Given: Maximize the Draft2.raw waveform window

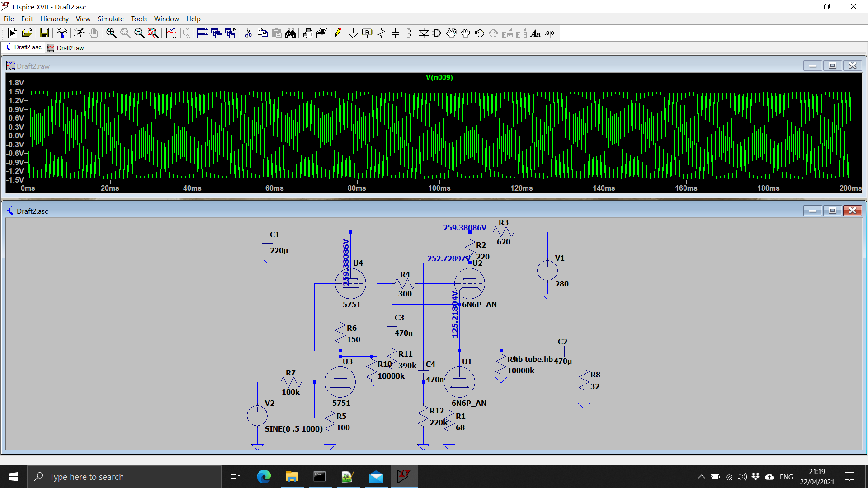Looking at the screenshot, I should [832, 66].
